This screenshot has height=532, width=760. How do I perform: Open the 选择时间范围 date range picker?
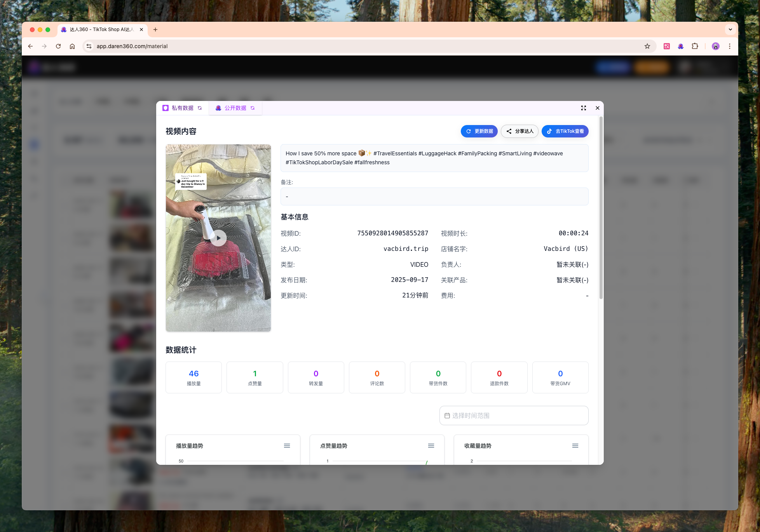[514, 416]
